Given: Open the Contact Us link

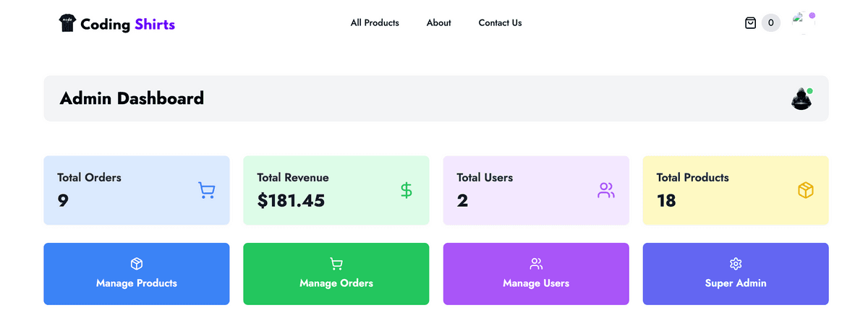Looking at the screenshot, I should coord(500,23).
